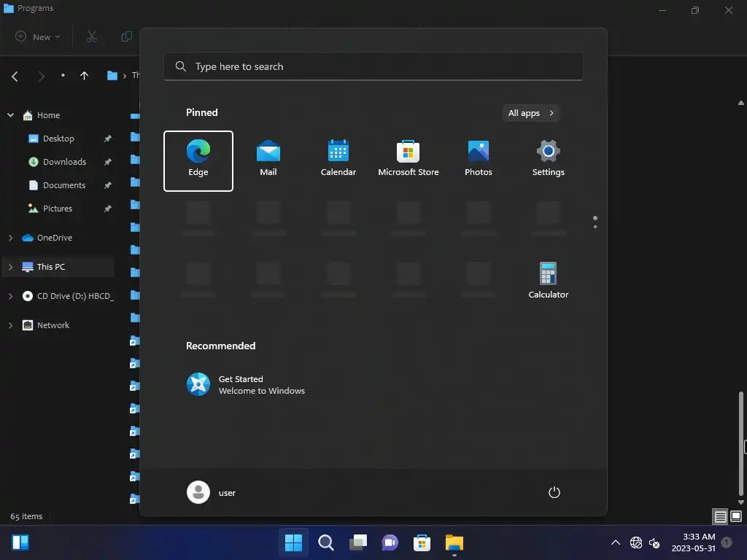Select Documents in navigation pane
This screenshot has height=560, width=747.
pos(64,185)
